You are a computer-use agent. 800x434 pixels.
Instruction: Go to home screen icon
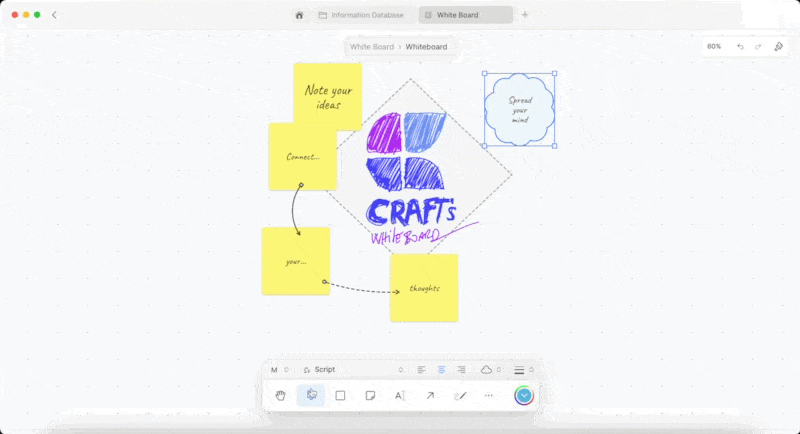(299, 15)
